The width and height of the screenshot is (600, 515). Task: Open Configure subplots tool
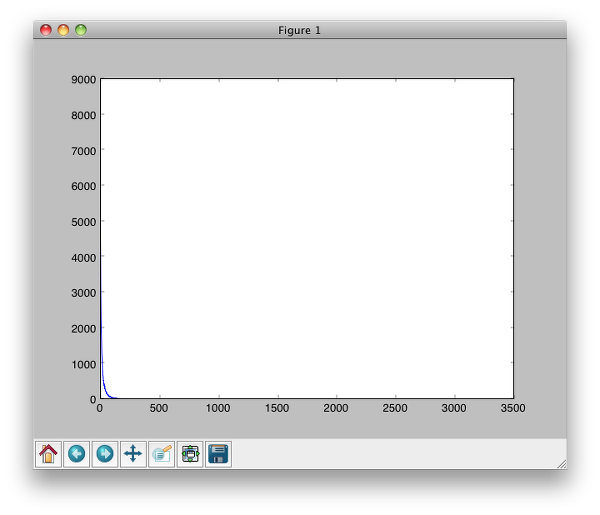[190, 454]
